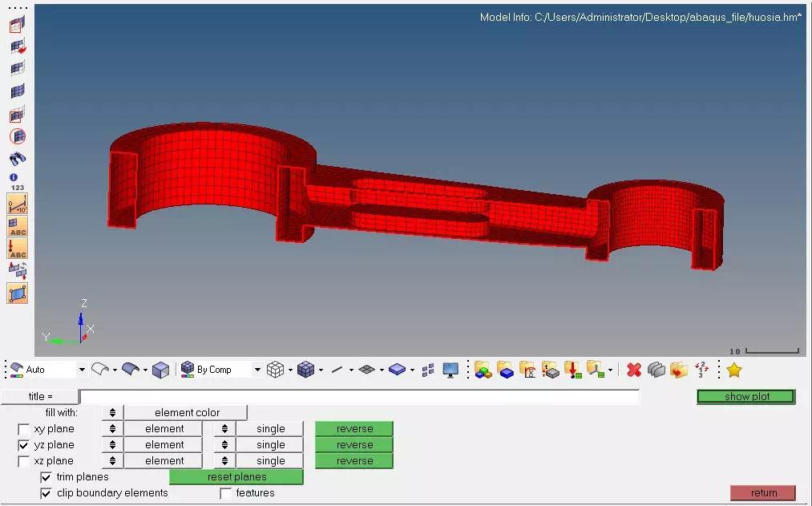The height and width of the screenshot is (506, 812).
Task: Open the Auto visualization mode dropdown
Action: [82, 370]
